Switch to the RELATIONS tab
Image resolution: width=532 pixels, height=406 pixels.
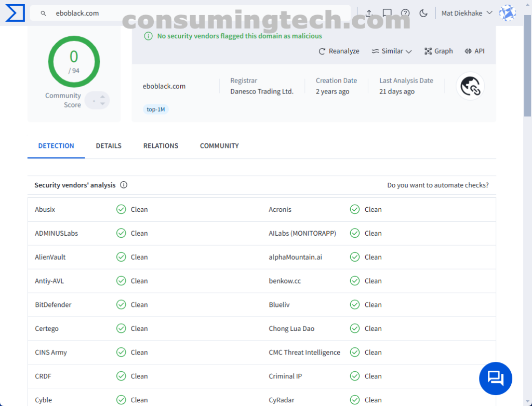point(161,146)
